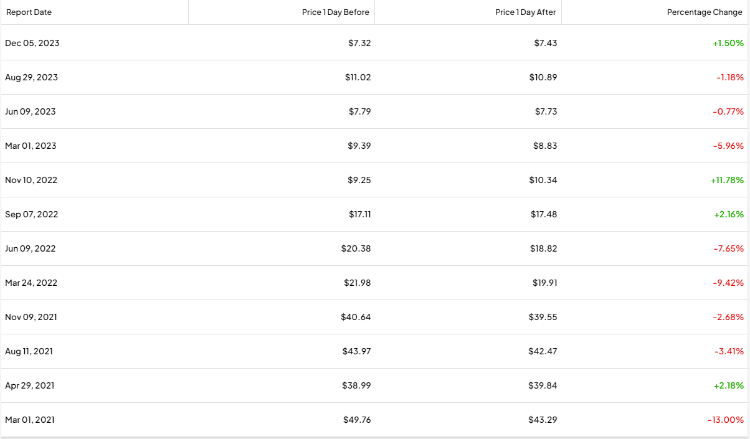Viewport: 750px width, 439px height.
Task: Select the Apr 29, 2021 report date
Action: pos(31,385)
